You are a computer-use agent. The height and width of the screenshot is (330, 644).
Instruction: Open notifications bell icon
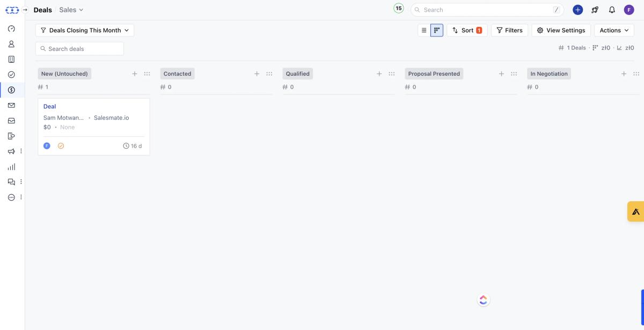(x=612, y=10)
